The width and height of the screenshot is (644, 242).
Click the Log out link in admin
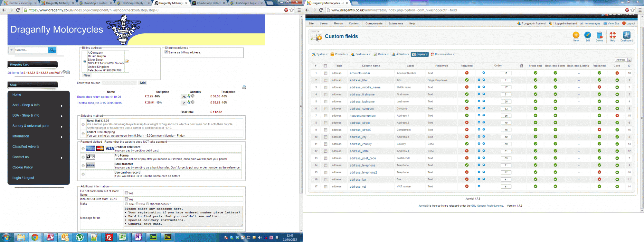coord(629,23)
